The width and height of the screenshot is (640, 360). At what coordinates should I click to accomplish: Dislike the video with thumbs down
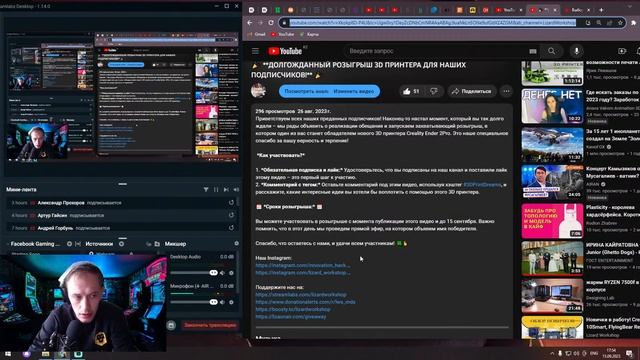click(x=433, y=91)
